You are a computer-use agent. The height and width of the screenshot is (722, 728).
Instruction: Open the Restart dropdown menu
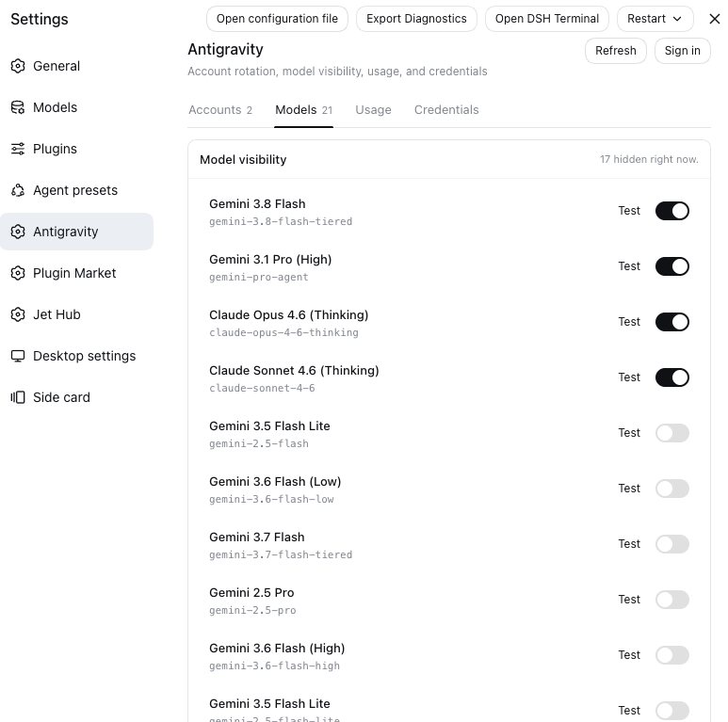coord(655,19)
